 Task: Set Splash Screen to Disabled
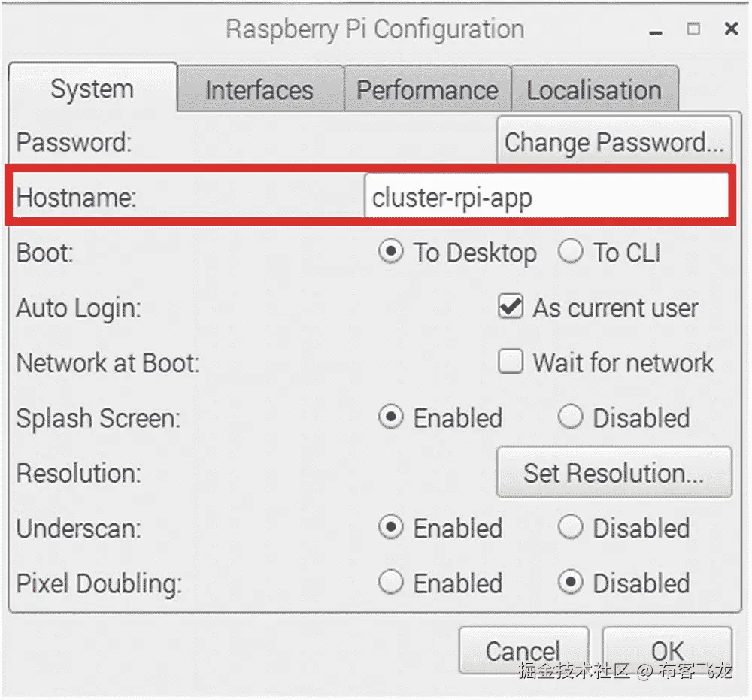(x=570, y=417)
